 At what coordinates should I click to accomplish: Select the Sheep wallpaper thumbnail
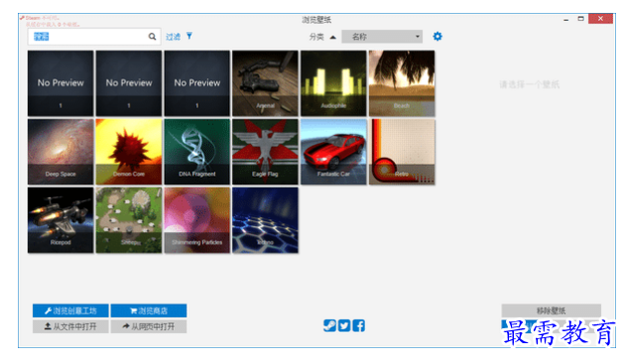point(129,220)
